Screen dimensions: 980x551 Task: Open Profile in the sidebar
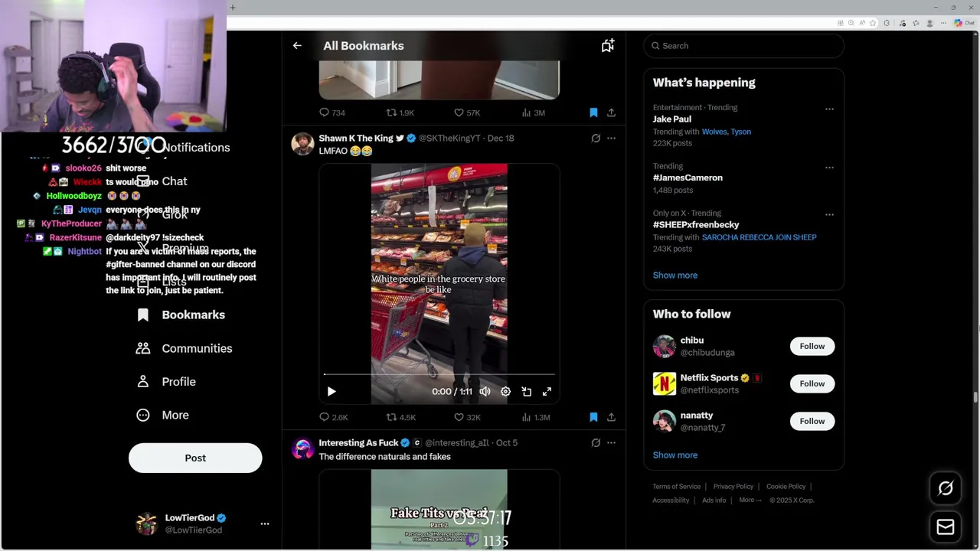coord(166,382)
